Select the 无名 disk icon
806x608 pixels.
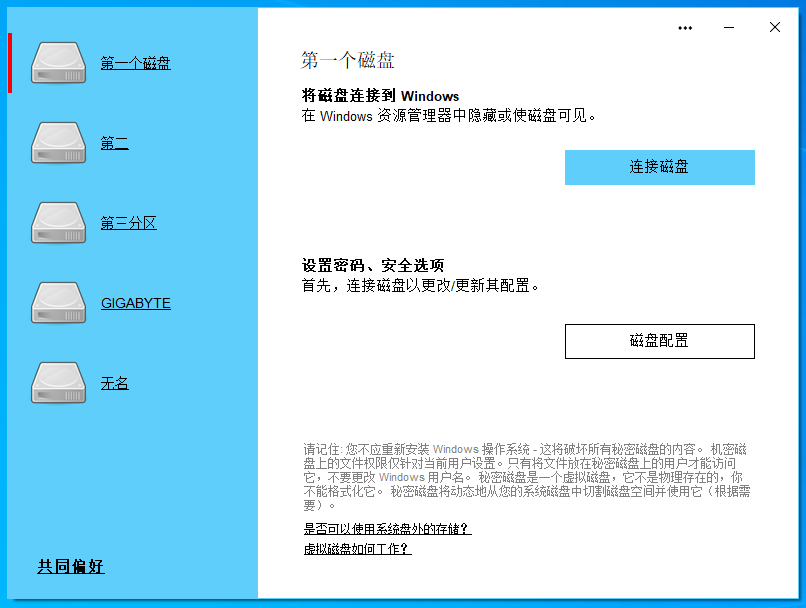pos(60,383)
